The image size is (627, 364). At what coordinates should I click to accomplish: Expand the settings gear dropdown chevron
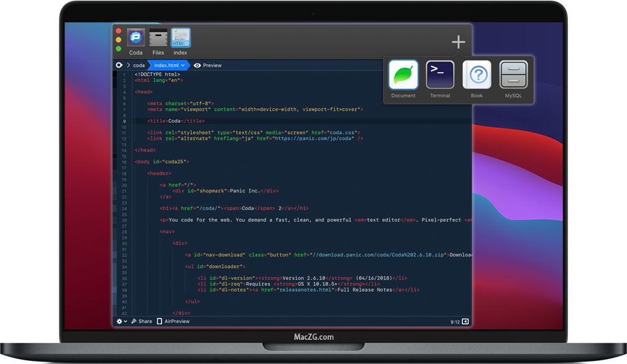(124, 321)
